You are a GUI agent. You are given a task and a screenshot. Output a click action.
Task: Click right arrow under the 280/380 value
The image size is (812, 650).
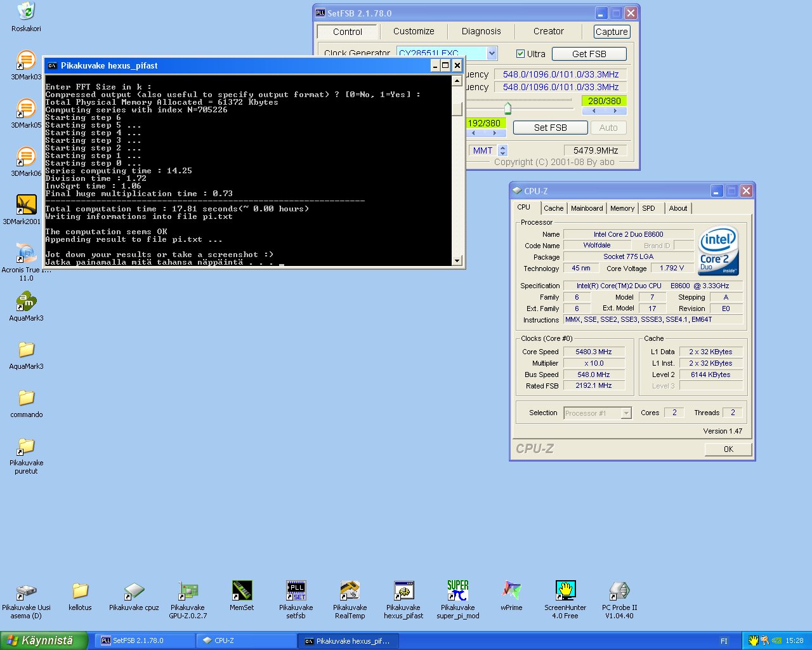click(615, 111)
